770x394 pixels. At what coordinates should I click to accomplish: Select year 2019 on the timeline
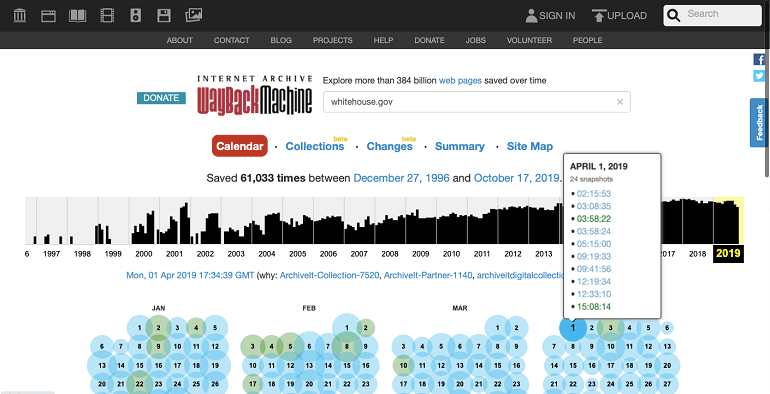728,253
